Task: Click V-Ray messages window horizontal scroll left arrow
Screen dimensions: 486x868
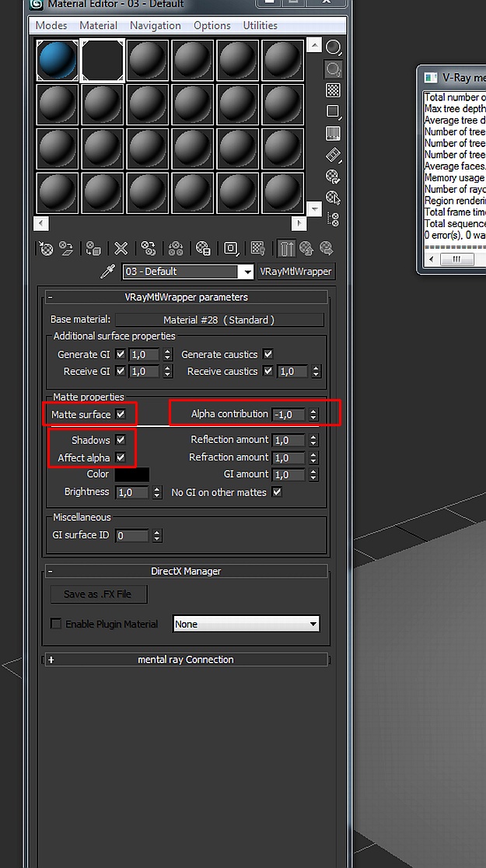Action: point(432,258)
